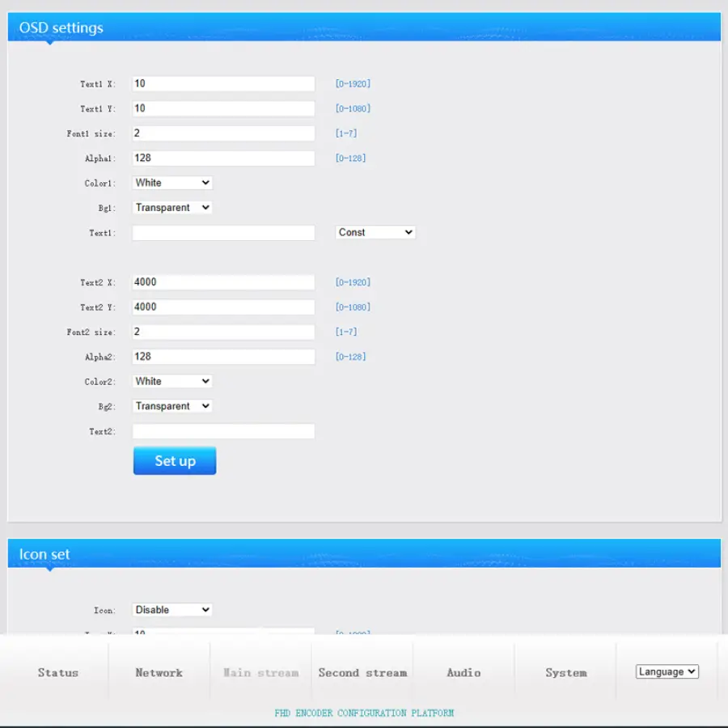Open the Color1 dropdown

point(172,183)
